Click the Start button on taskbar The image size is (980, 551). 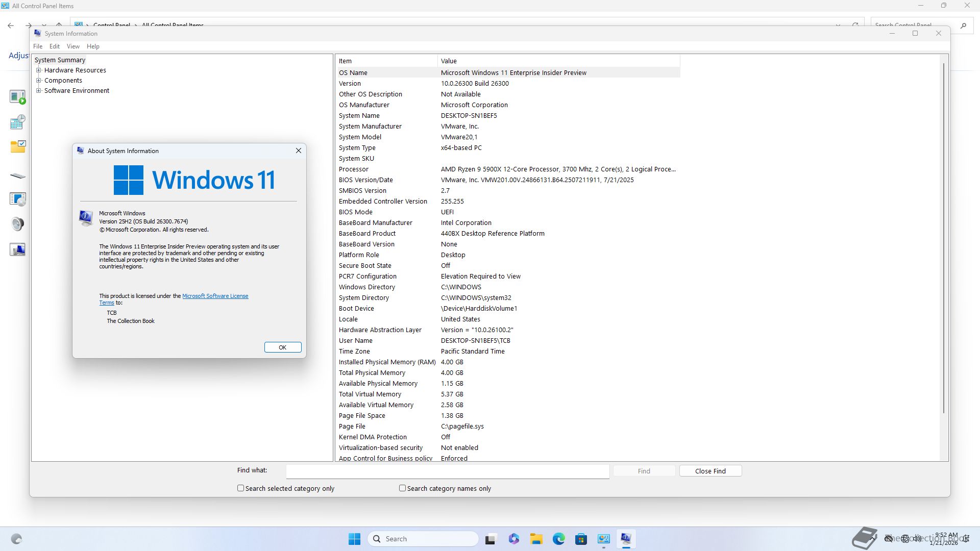tap(354, 539)
